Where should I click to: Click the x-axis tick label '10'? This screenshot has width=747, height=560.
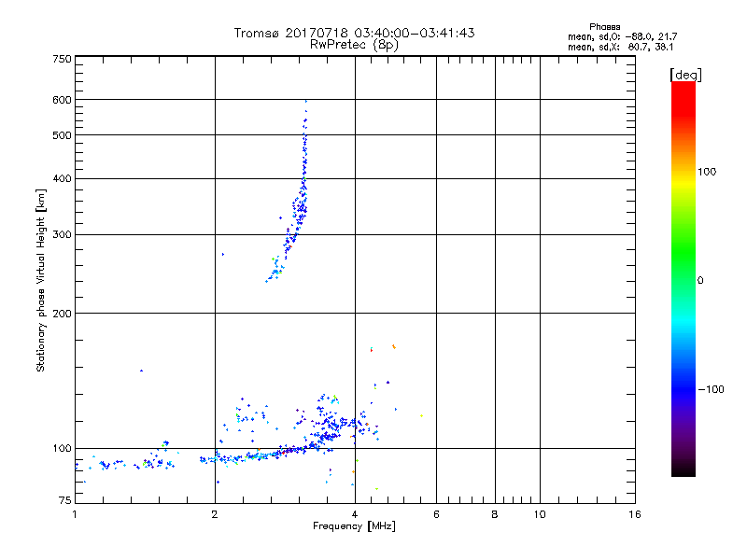pos(540,514)
